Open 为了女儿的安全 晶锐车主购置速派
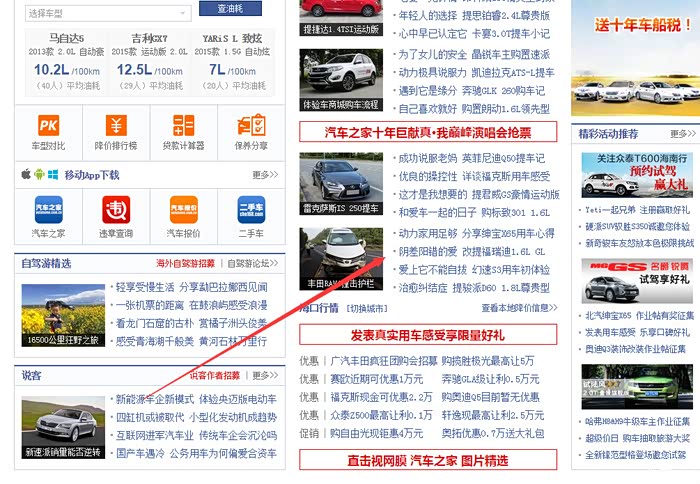The width and height of the screenshot is (700, 484). coord(474,54)
